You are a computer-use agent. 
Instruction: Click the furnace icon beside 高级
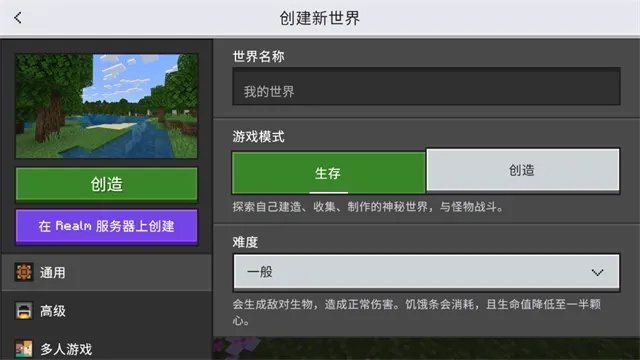click(x=24, y=311)
